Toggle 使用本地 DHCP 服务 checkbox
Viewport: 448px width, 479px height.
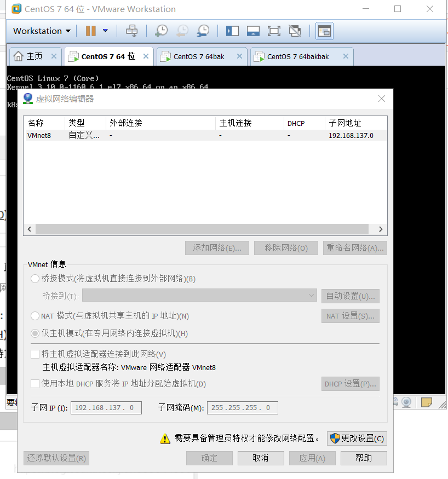coord(35,384)
